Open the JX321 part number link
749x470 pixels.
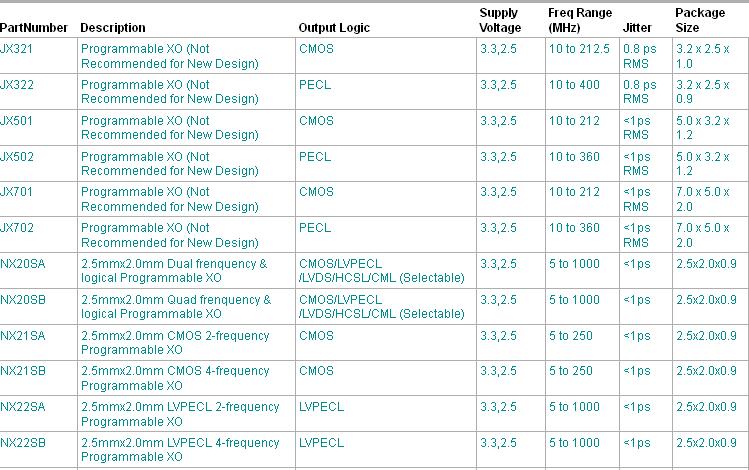(x=17, y=48)
